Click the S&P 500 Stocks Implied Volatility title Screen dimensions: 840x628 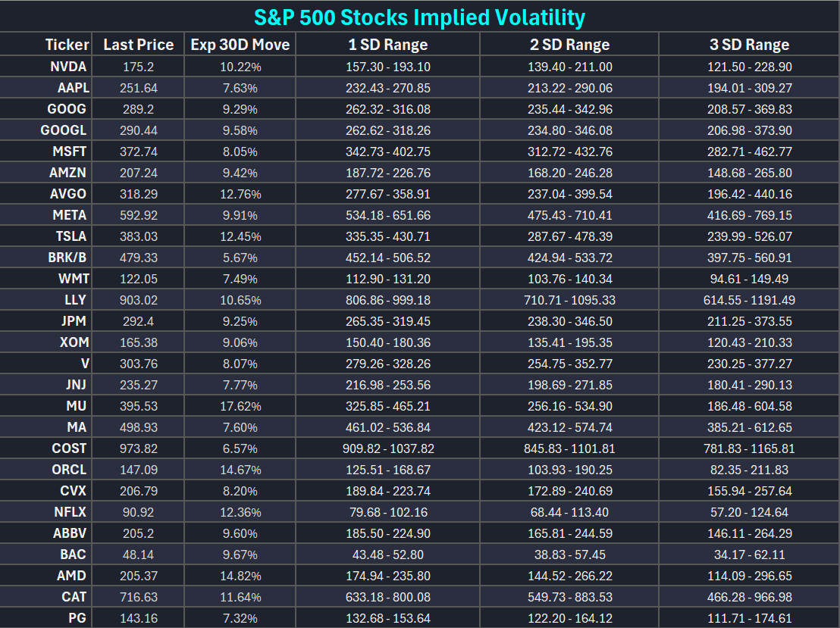pos(419,17)
